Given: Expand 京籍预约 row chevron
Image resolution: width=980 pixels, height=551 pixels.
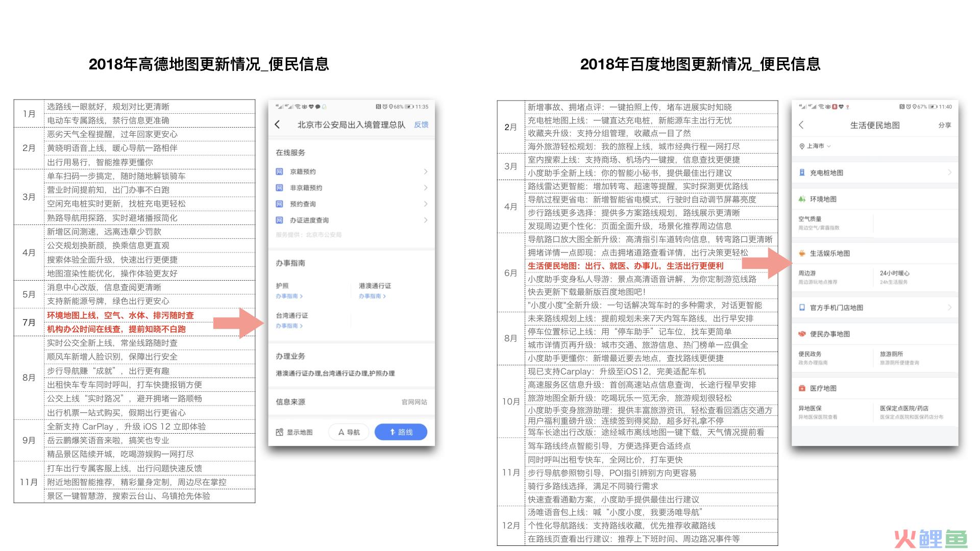Looking at the screenshot, I should tap(425, 171).
